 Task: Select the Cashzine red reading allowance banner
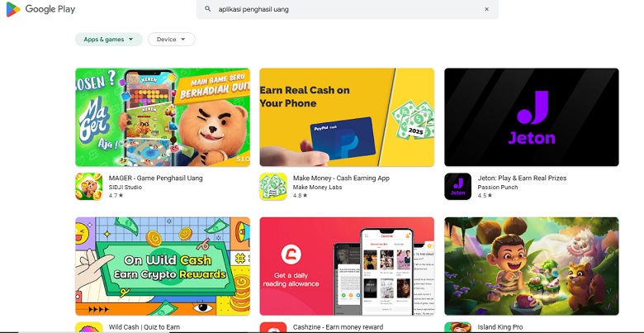click(x=347, y=266)
